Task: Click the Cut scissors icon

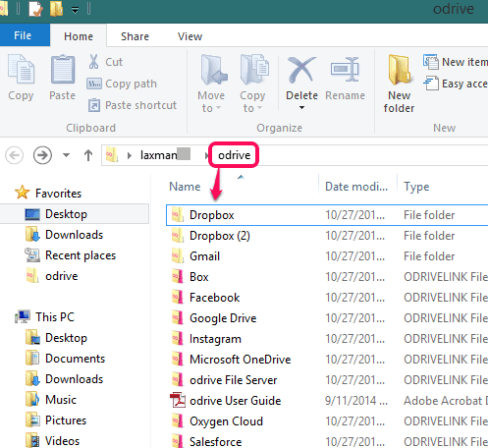Action: [93, 62]
